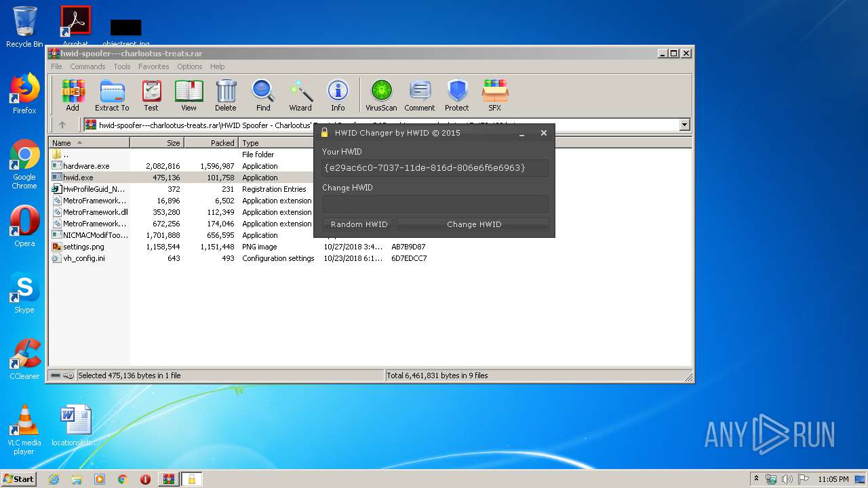Open the address path dropdown arrow
This screenshot has width=868, height=488.
(684, 125)
